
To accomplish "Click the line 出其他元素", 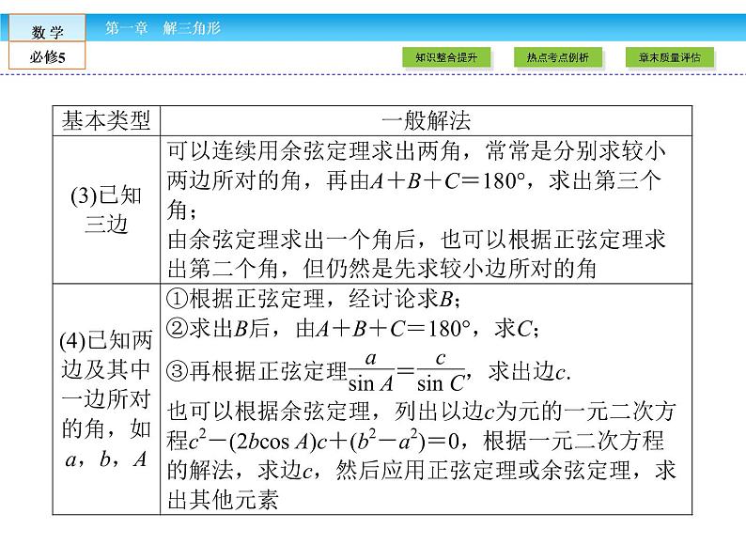I will click(222, 500).
